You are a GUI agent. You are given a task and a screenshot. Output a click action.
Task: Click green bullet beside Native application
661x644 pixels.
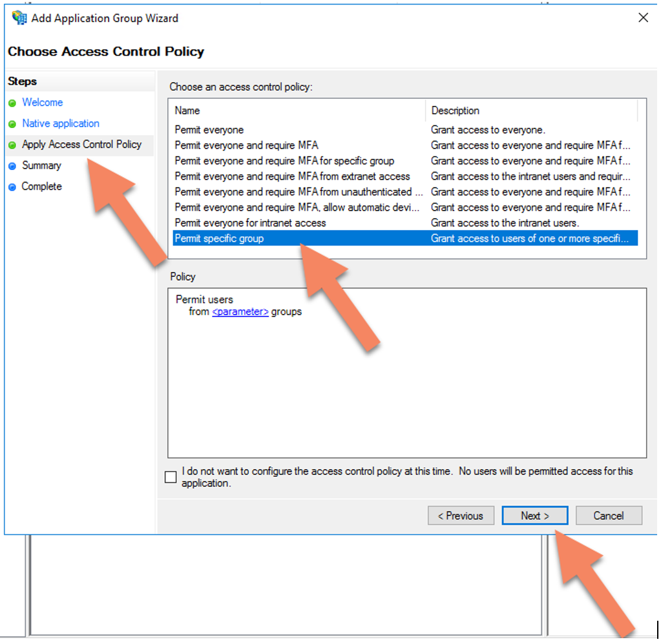(12, 124)
